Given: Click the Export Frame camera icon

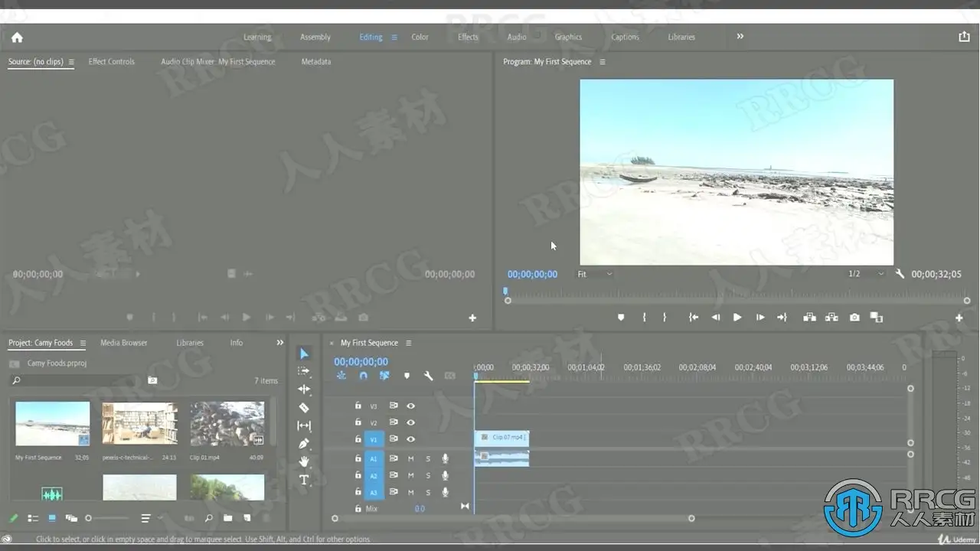Looking at the screenshot, I should click(x=854, y=318).
